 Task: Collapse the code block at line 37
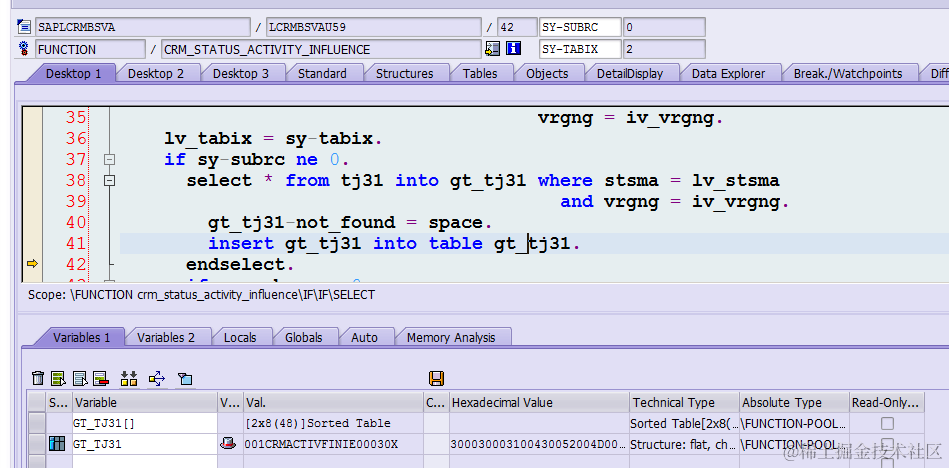tap(110, 159)
